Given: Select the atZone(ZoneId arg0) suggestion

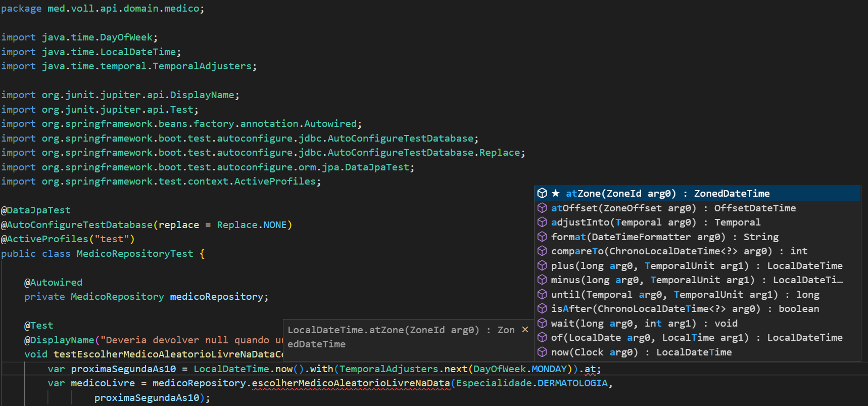Looking at the screenshot, I should [698, 193].
